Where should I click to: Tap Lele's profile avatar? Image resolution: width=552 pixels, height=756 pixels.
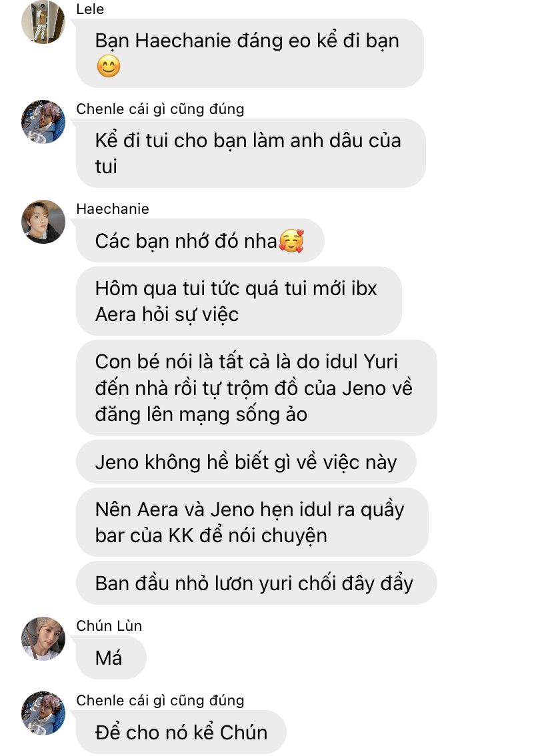(x=43, y=21)
